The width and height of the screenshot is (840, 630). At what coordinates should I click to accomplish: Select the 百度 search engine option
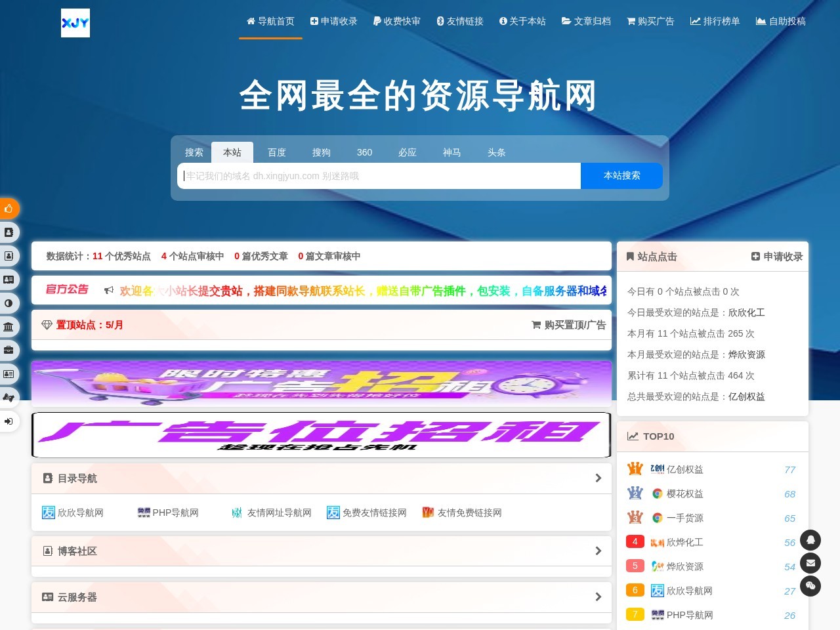pyautogui.click(x=276, y=152)
